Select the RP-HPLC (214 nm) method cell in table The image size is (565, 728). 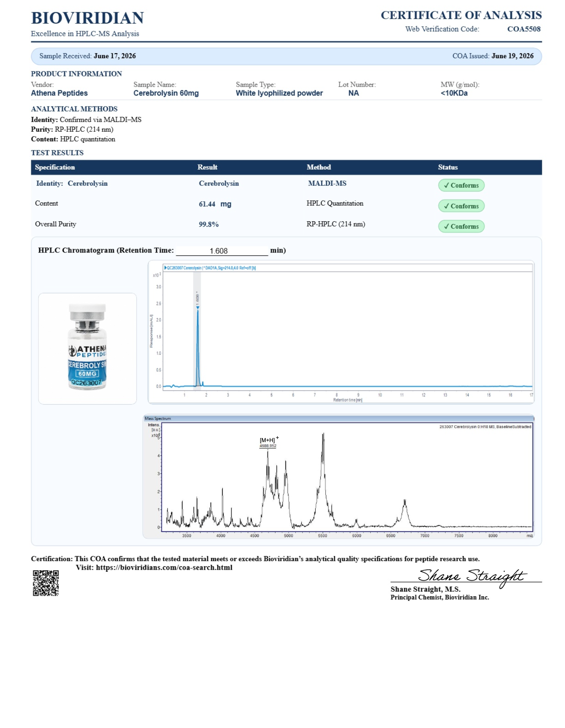[336, 224]
